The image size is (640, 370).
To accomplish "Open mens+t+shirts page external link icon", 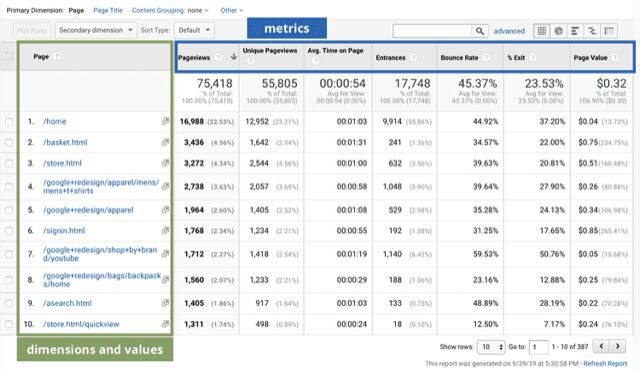I will (165, 186).
